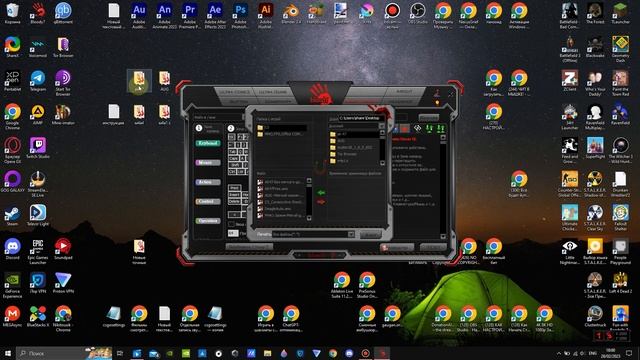Switch to the ULTRA CORE4 tab

pyautogui.click(x=272, y=92)
